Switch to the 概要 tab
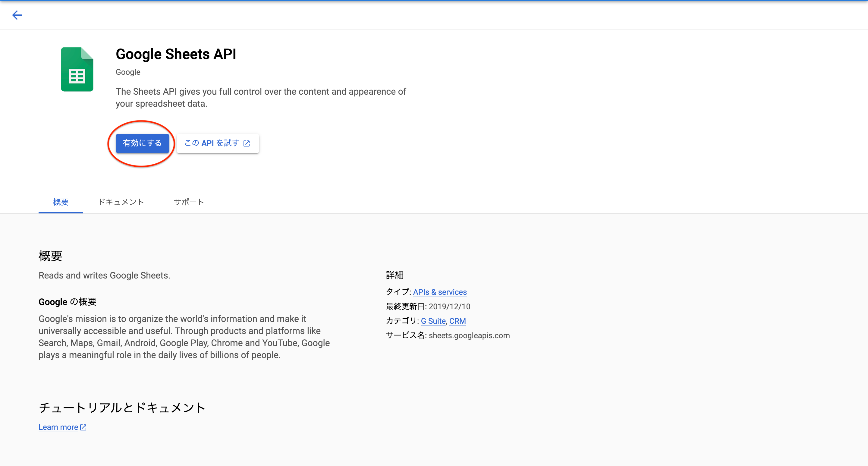The image size is (868, 466). [61, 202]
